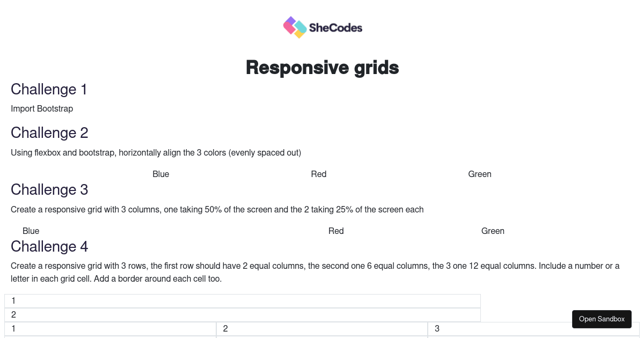
Task: Select the Challenge 1 heading
Action: [x=49, y=89]
